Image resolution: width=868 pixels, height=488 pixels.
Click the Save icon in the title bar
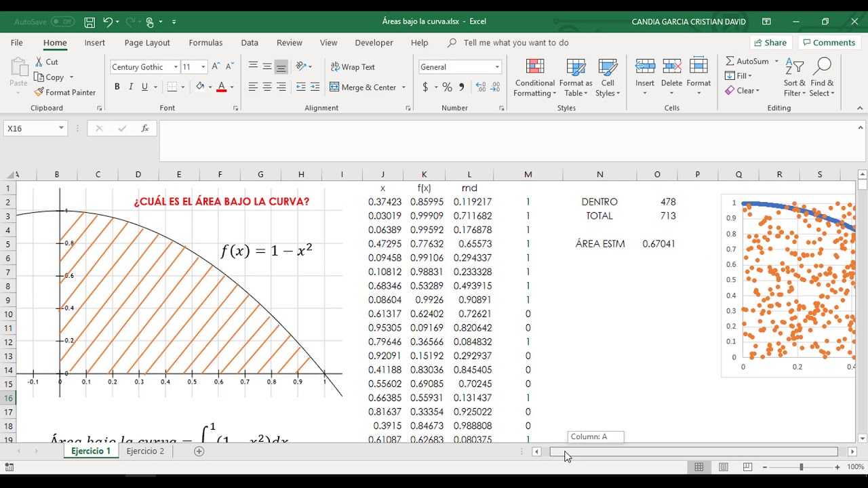(x=90, y=22)
